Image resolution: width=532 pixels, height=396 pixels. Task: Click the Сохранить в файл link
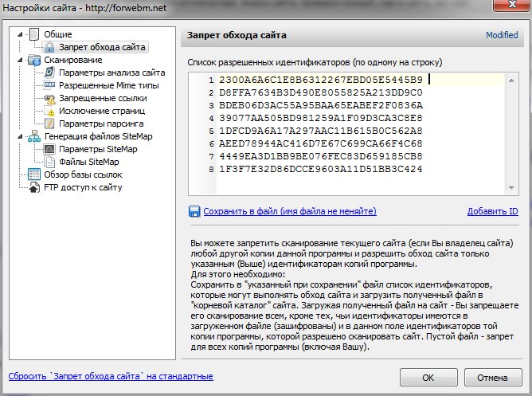pyautogui.click(x=289, y=212)
